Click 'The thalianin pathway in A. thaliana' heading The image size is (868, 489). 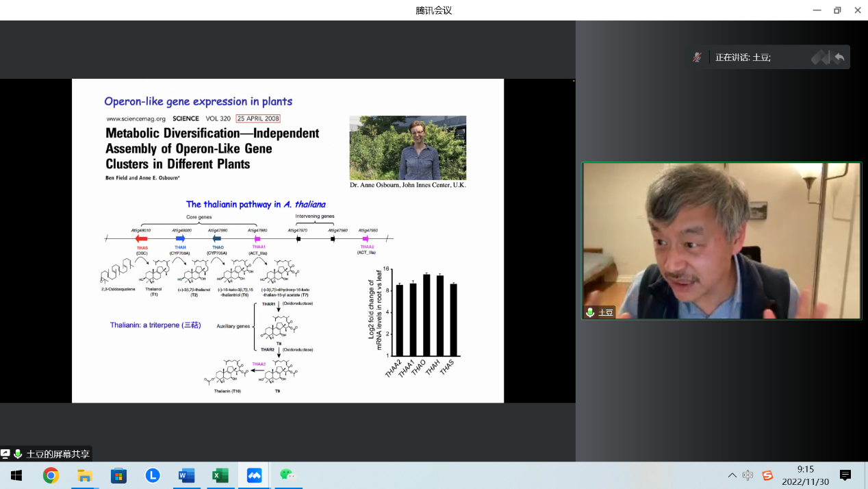256,204
